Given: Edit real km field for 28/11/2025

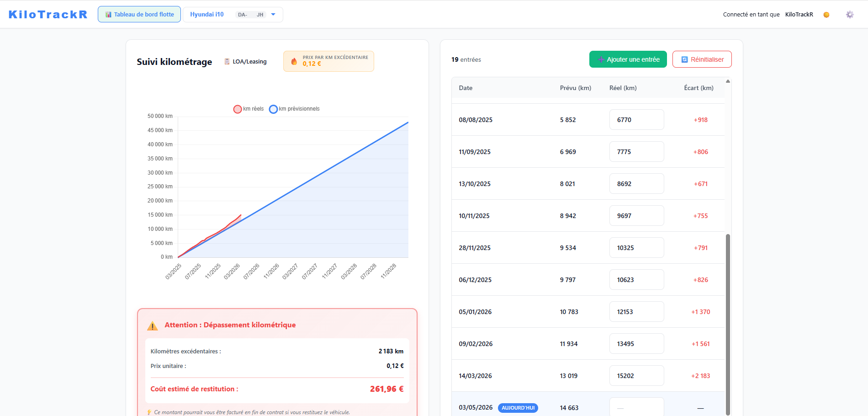Looking at the screenshot, I should (637, 248).
